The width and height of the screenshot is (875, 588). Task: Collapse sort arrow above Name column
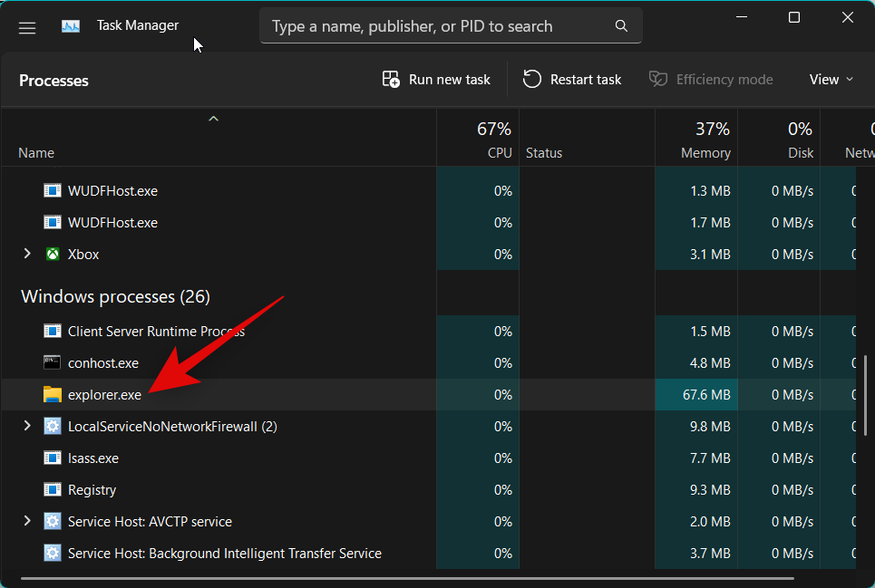[x=214, y=119]
